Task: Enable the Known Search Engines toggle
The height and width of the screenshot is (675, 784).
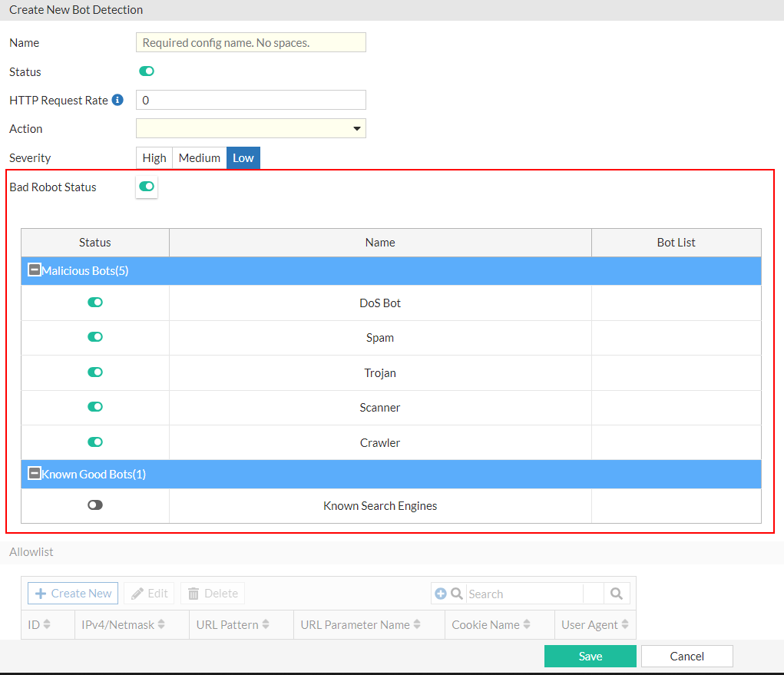Action: (x=94, y=505)
